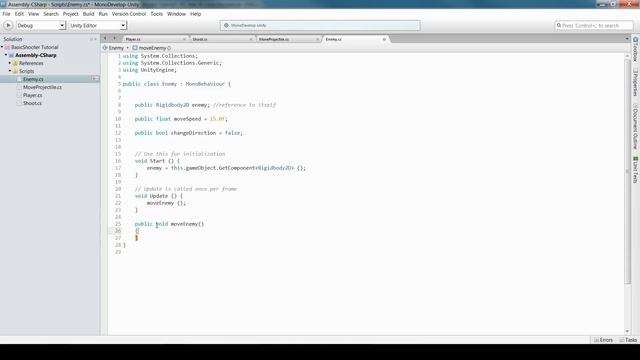Close the Player.cs tab
The height and width of the screenshot is (360, 640).
[184, 39]
